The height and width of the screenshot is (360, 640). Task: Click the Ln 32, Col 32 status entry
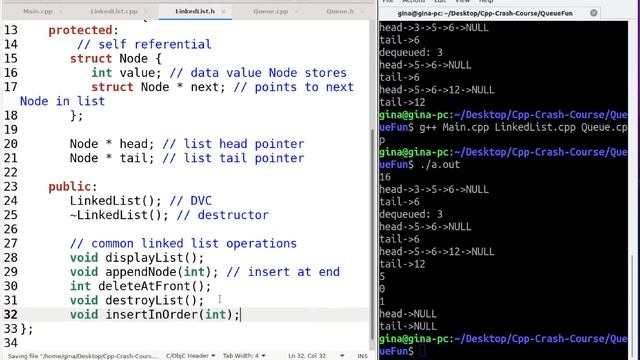pos(307,356)
